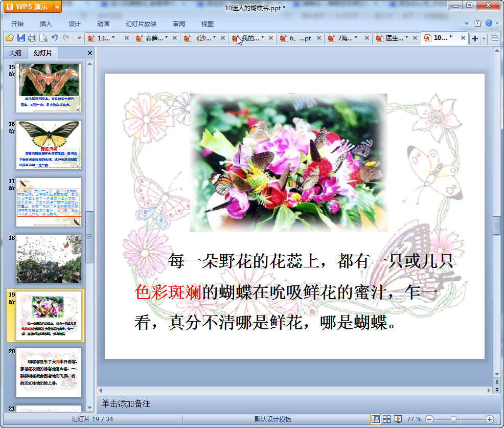This screenshot has width=504, height=428.
Task: Click animation star icon under slide 15
Action: (x=12, y=74)
